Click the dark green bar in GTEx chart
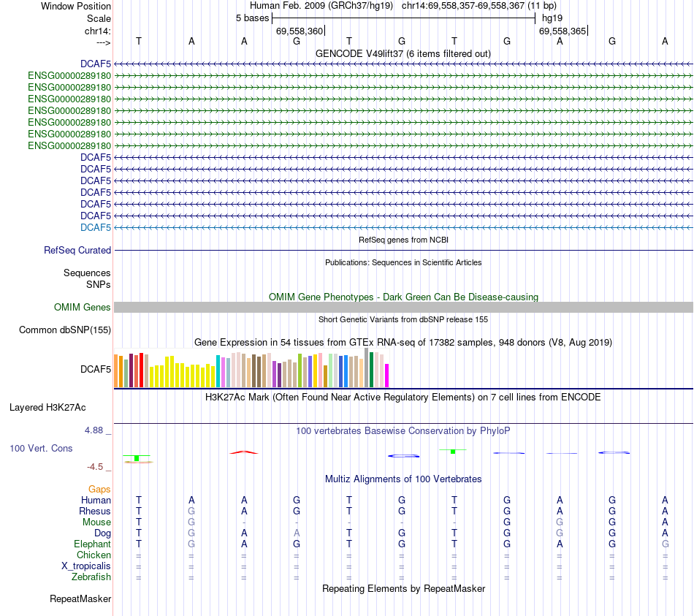The image size is (694, 616). [371, 370]
